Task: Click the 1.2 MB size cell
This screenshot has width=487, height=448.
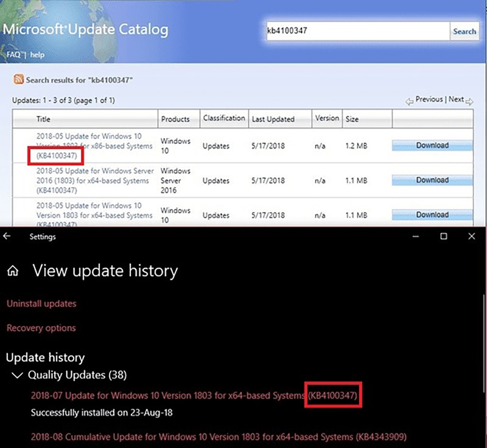Action: coord(356,145)
